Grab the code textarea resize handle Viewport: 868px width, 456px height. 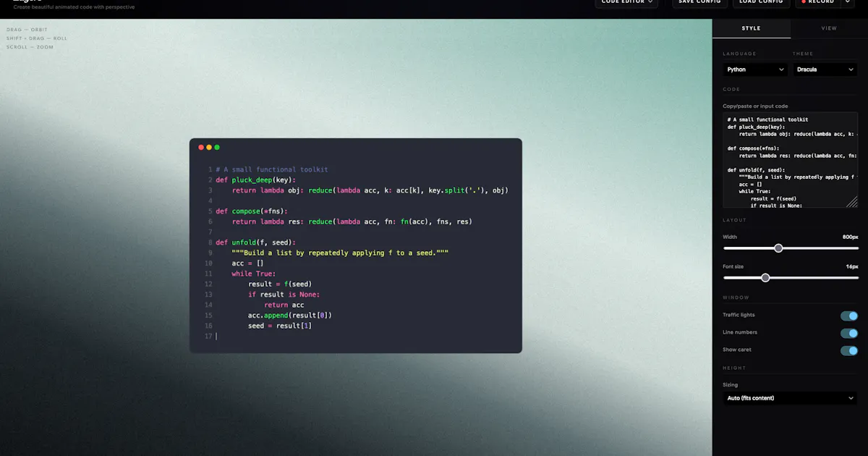pyautogui.click(x=852, y=202)
